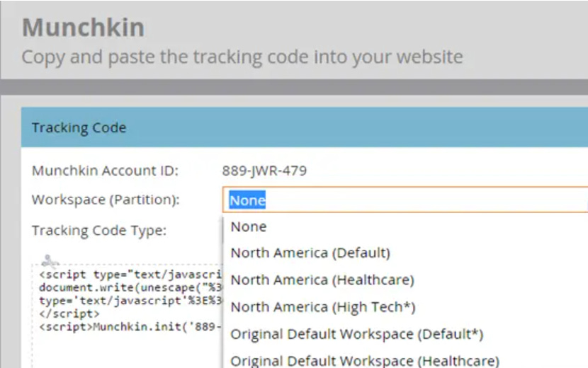
Task: Choose North America (High Tech*) option
Action: click(323, 307)
